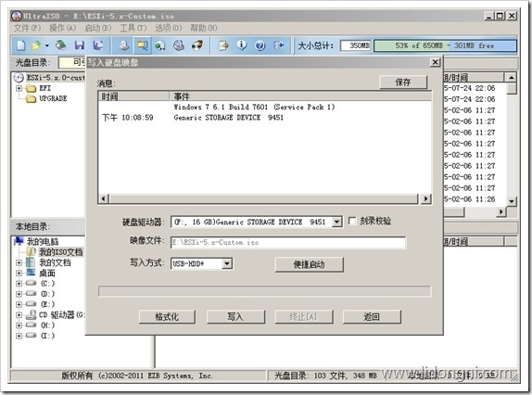Click the Convert image disc icon

(x=160, y=45)
